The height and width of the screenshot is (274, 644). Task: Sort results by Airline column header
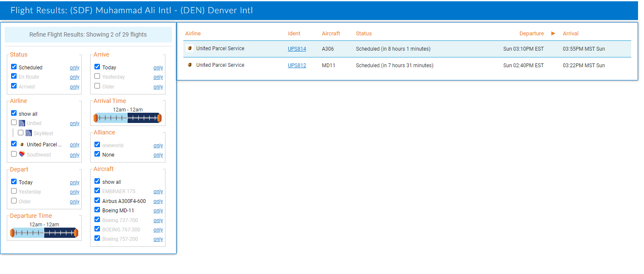[x=193, y=34]
